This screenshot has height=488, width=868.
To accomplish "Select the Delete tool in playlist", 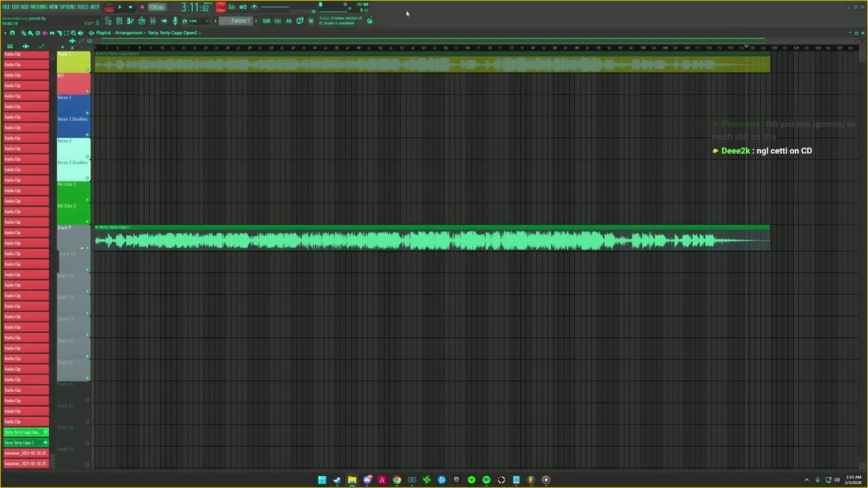I will [x=37, y=33].
